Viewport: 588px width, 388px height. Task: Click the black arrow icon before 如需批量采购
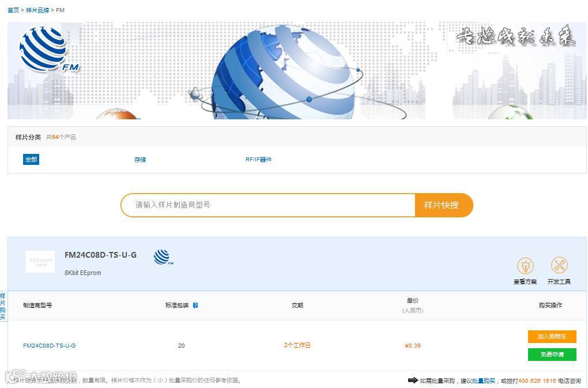[413, 380]
